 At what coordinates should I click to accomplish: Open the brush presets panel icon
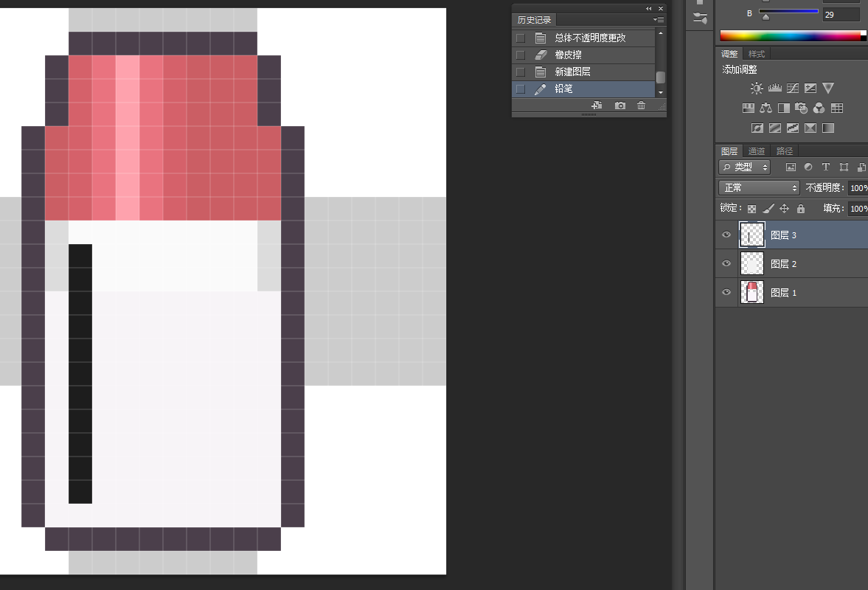[x=700, y=17]
